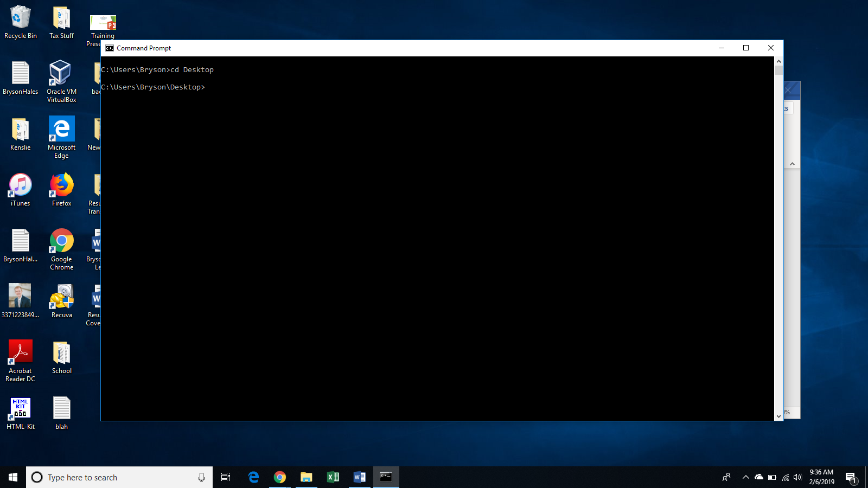
Task: Click the Type here to search field
Action: [x=108, y=477]
